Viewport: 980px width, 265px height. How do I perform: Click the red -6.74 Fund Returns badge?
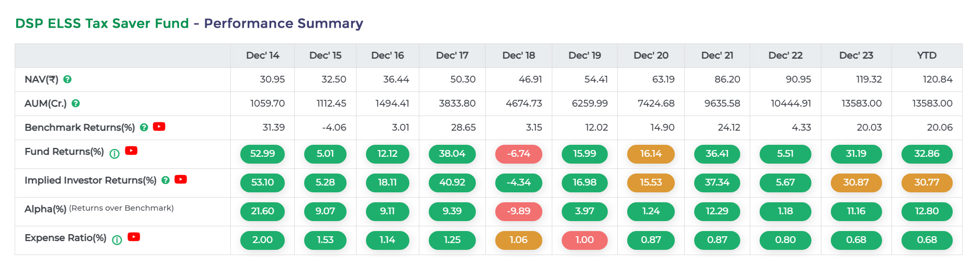tap(518, 154)
